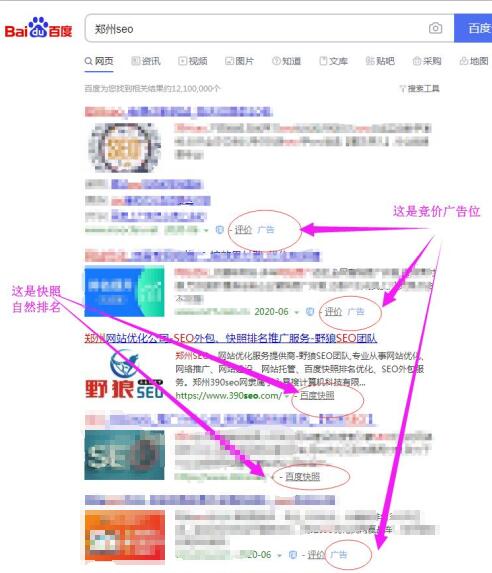This screenshot has width=492, height=573.
Task: Open 郑州网站优化公司 野狼SEO团队 result title
Action: pyautogui.click(x=231, y=338)
